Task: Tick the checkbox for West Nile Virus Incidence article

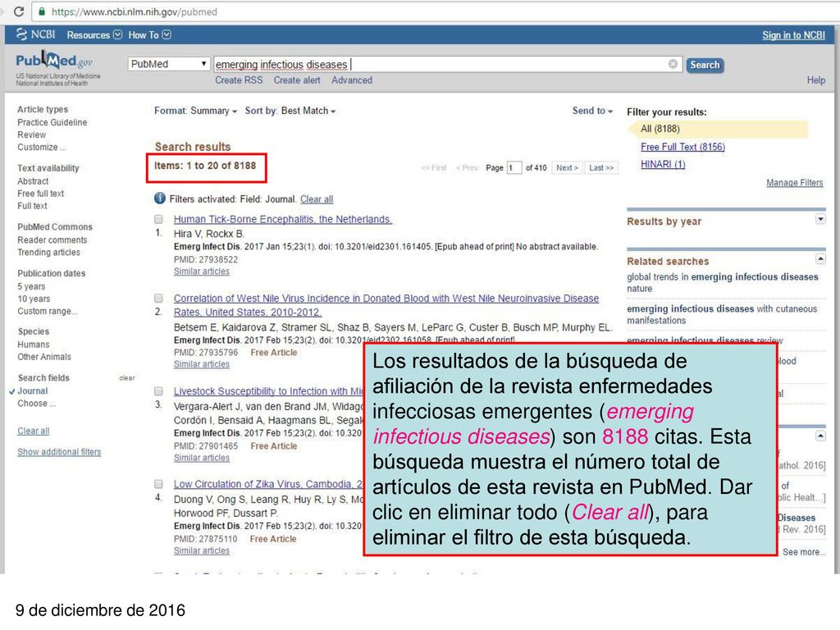Action: coord(158,299)
